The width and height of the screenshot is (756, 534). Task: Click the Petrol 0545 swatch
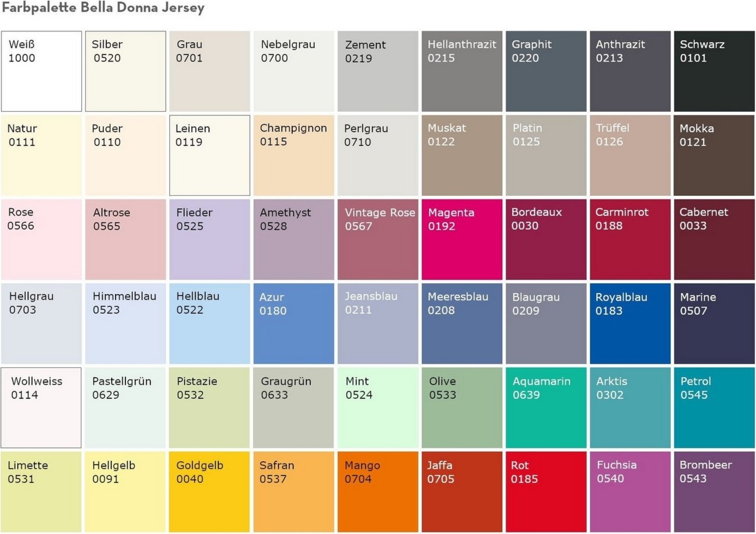[x=714, y=407]
